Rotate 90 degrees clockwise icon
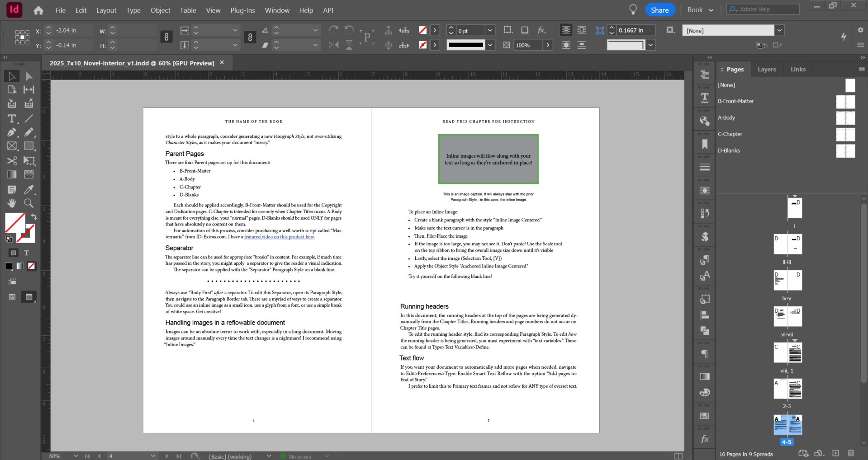This screenshot has width=868, height=460. coord(334,30)
